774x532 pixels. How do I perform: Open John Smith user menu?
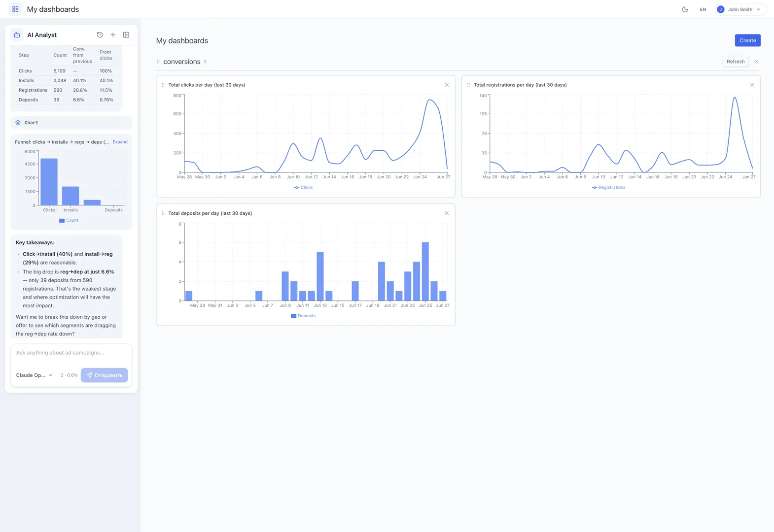(740, 9)
